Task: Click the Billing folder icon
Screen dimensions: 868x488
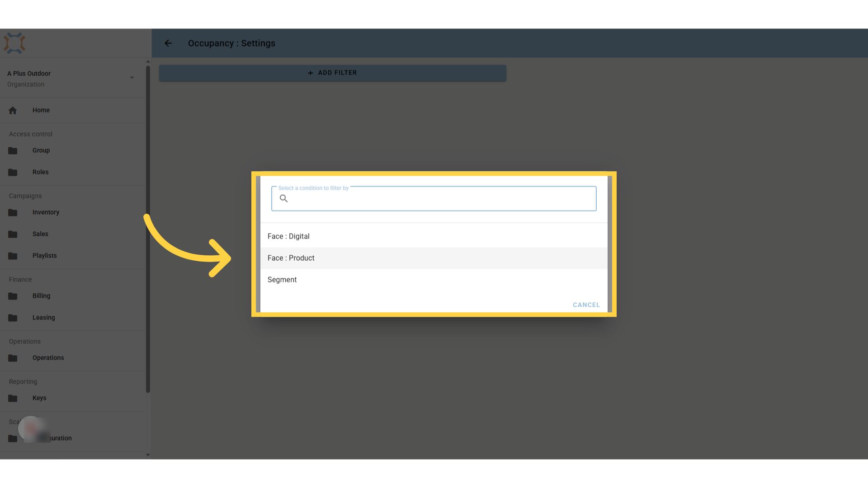Action: (x=13, y=296)
